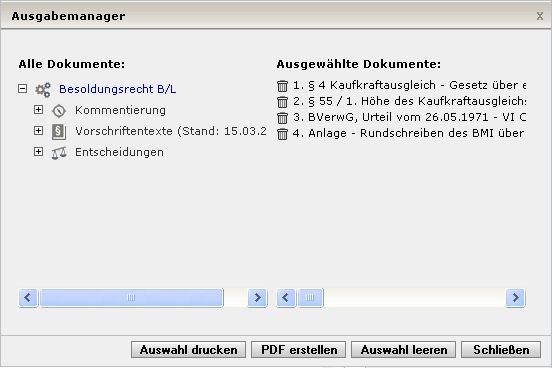Click the PDF erstellen button

tap(299, 350)
